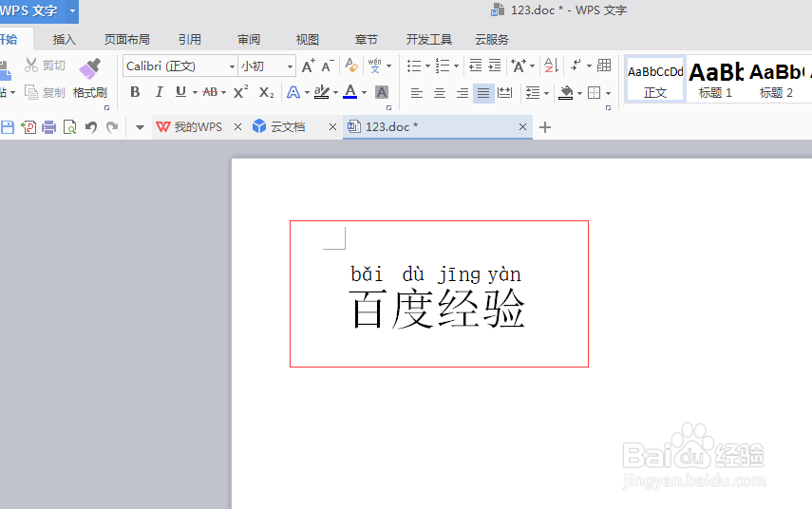Toggle Italic formatting
Image resolution: width=812 pixels, height=509 pixels.
159,92
